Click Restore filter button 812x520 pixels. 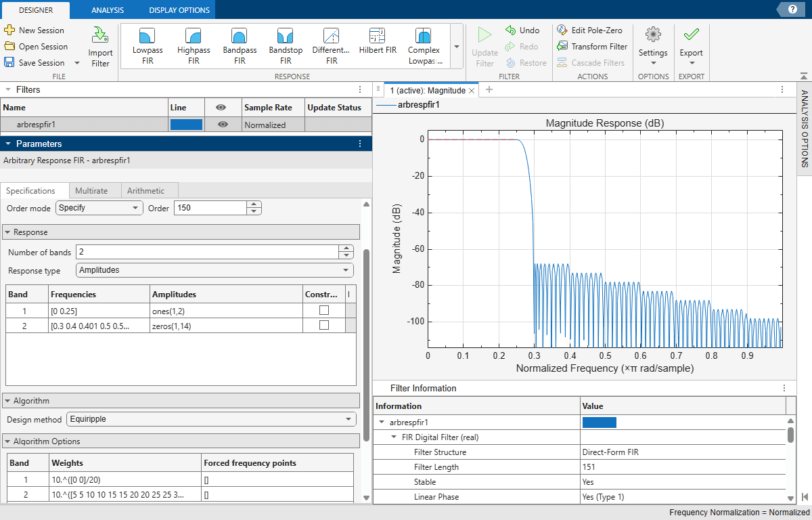pyautogui.click(x=526, y=63)
